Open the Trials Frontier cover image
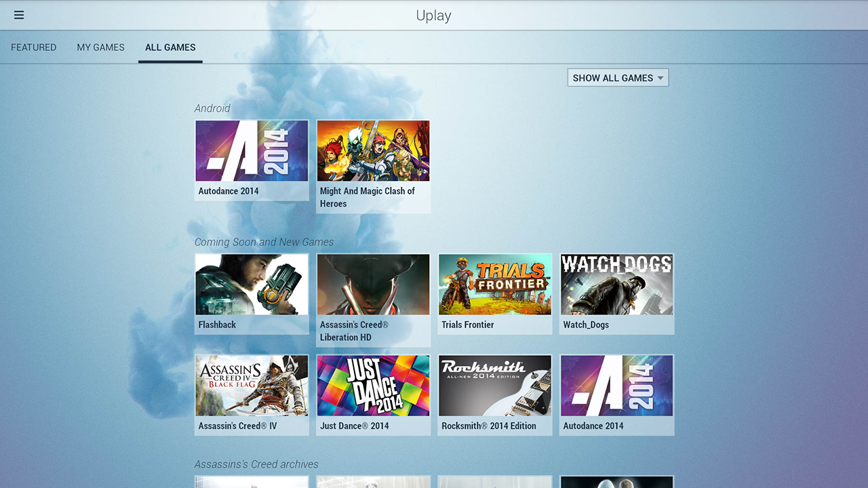The image size is (868, 488). (x=495, y=285)
